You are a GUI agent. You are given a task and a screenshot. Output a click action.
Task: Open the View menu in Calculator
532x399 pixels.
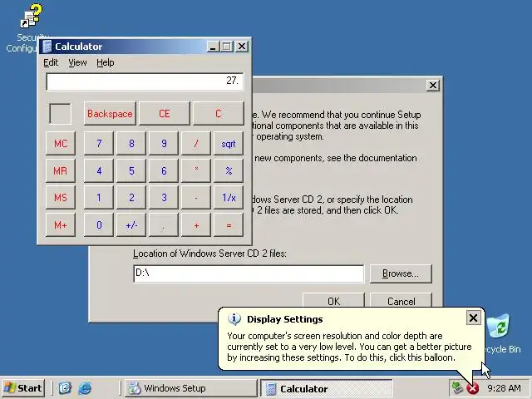[x=77, y=62]
